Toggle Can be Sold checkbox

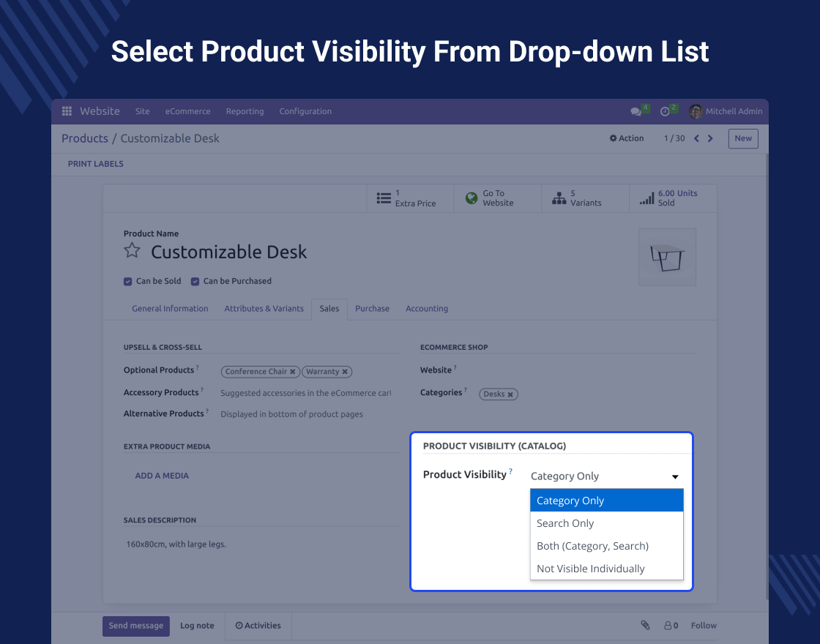(127, 281)
